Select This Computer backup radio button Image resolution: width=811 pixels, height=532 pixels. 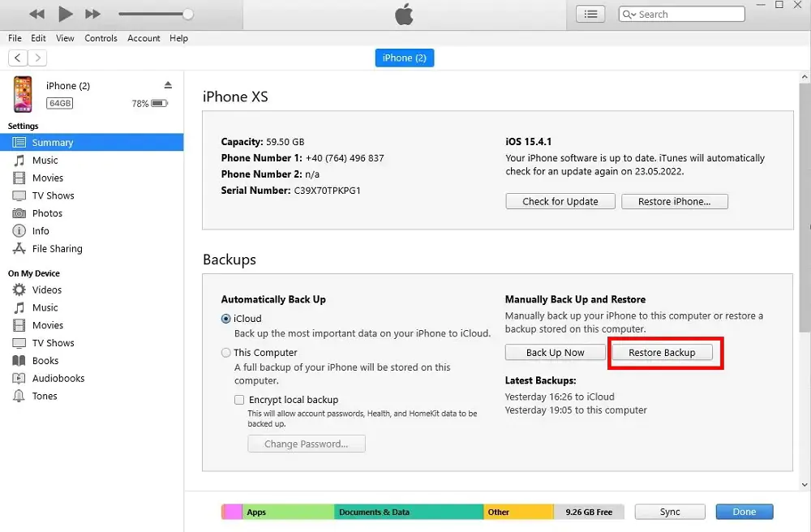click(226, 353)
